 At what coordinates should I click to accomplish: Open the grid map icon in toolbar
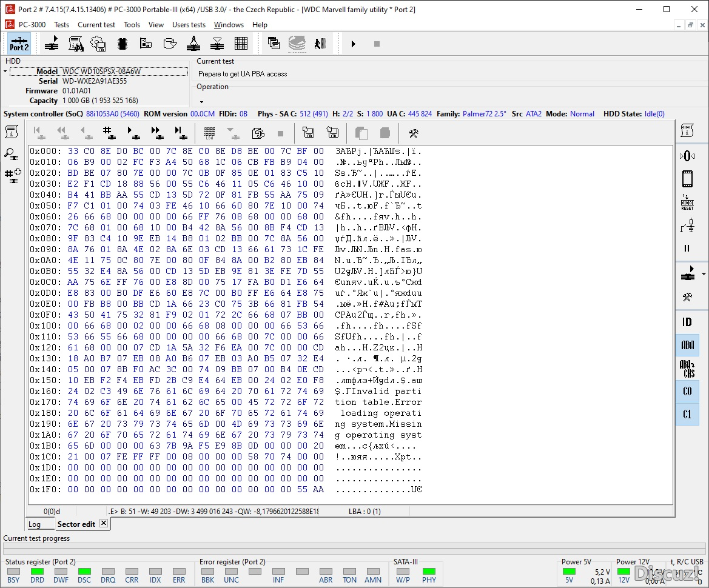[241, 44]
